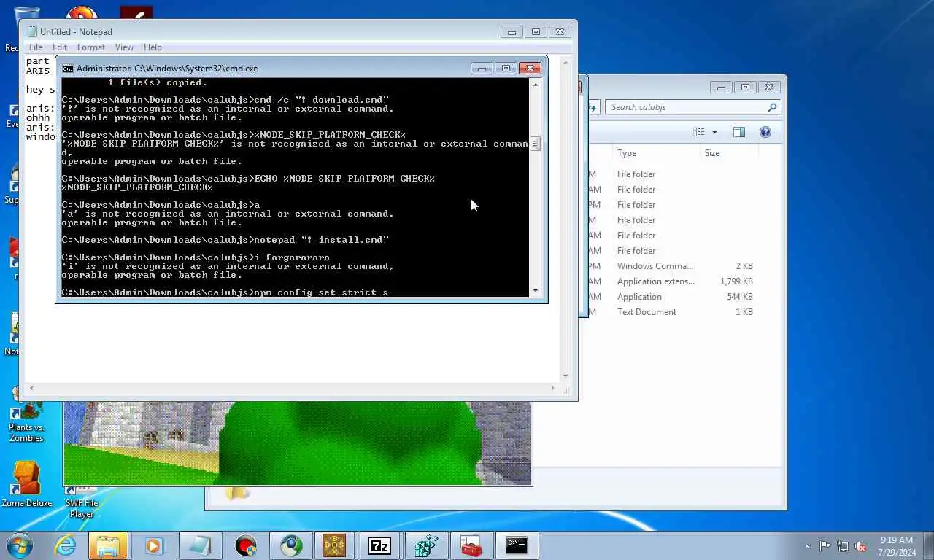Click the '1,799 KB' size cell in Explorer
The height and width of the screenshot is (560, 934).
(736, 281)
